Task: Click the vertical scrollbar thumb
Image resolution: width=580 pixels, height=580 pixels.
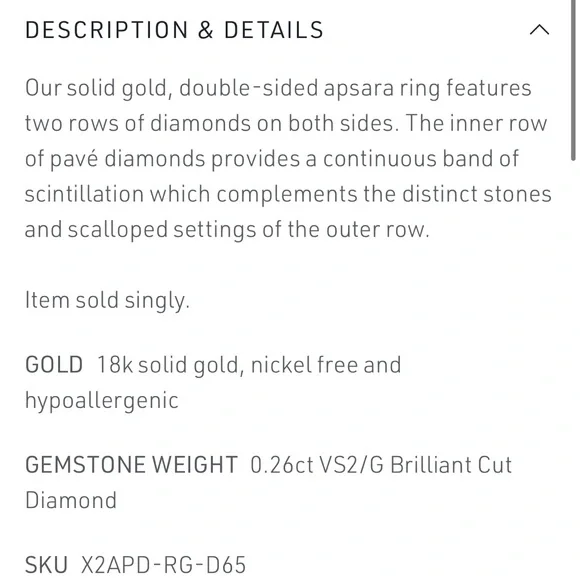Action: click(573, 80)
